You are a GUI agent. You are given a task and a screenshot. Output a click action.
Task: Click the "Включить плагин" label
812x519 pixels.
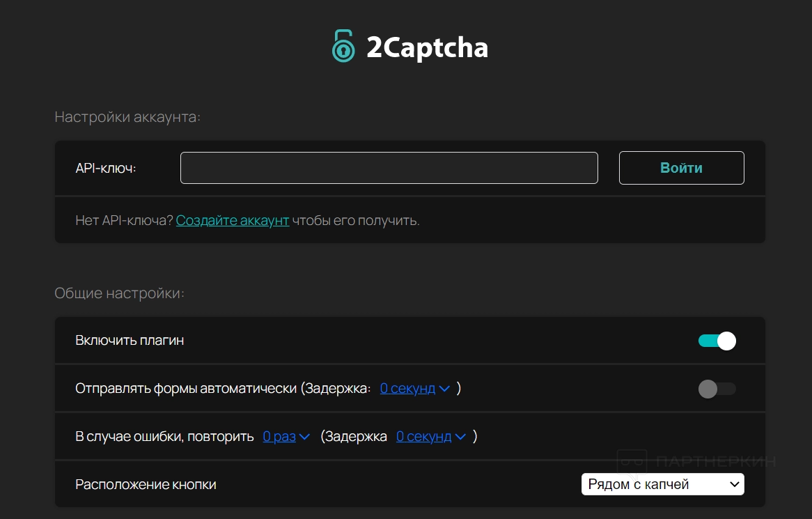[130, 341]
